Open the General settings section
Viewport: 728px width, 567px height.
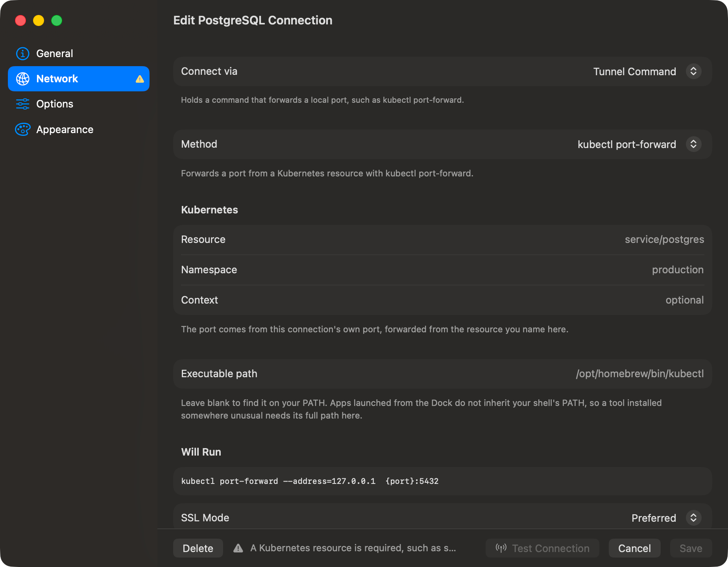click(79, 54)
